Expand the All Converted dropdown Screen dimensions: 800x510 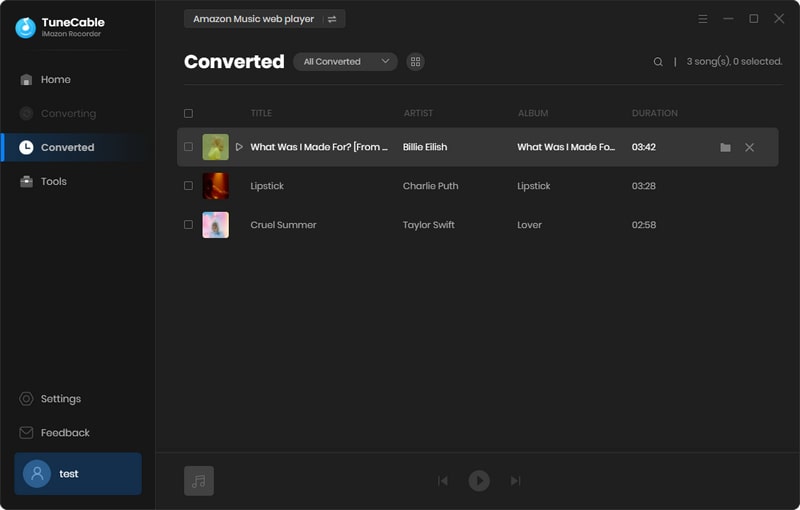coord(345,62)
